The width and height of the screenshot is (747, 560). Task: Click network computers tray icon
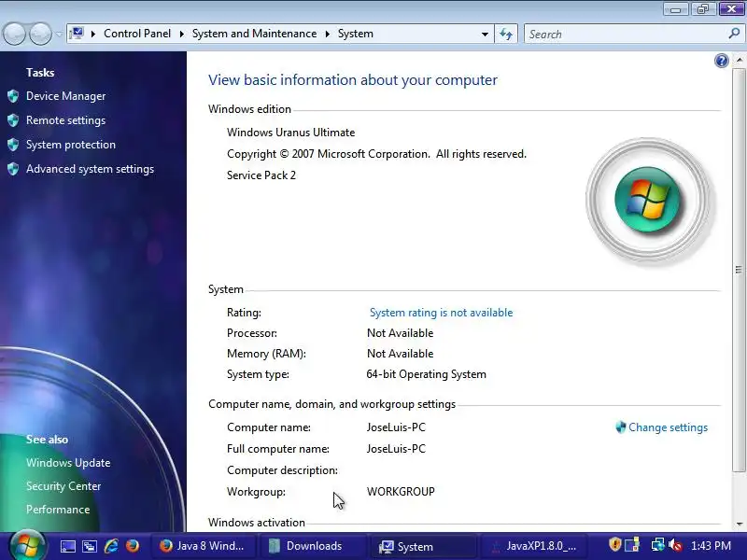click(x=658, y=545)
